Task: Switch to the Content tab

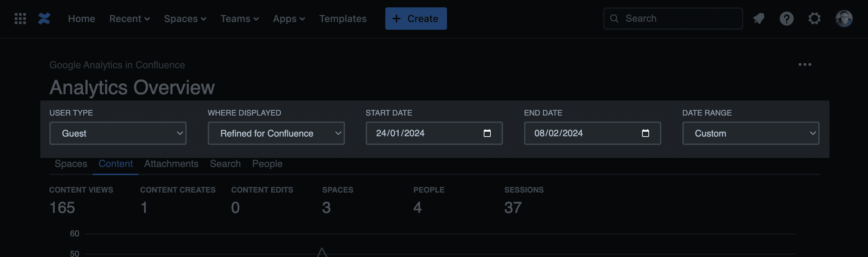Action: [116, 164]
